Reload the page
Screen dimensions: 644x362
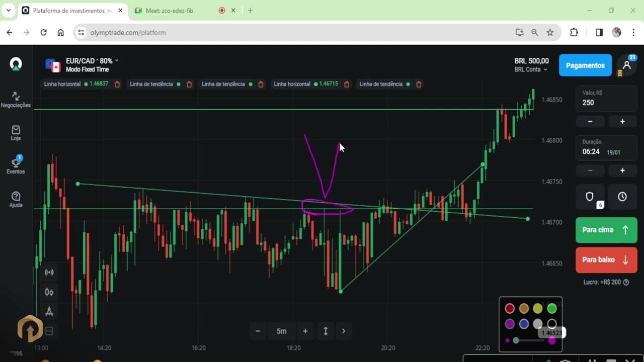point(44,33)
